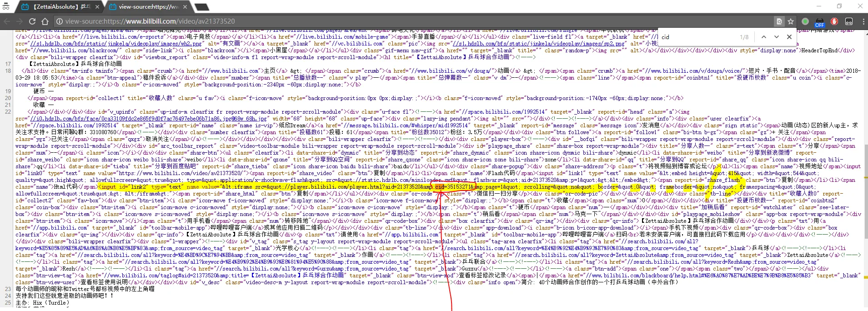Close the find bar
This screenshot has height=311, width=868.
[789, 37]
